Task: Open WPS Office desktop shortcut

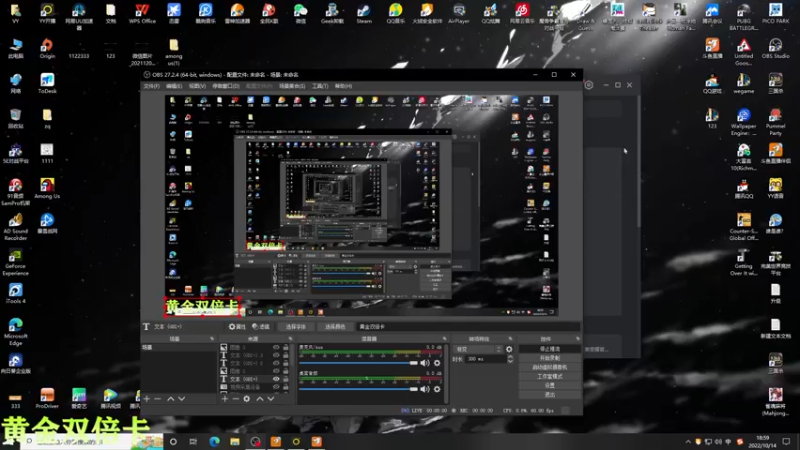Action: pyautogui.click(x=142, y=14)
